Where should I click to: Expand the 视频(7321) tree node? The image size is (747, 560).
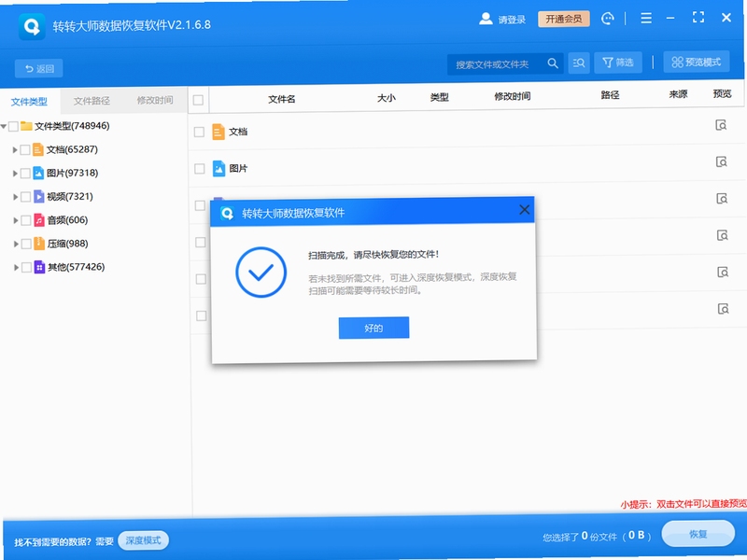[x=16, y=197]
